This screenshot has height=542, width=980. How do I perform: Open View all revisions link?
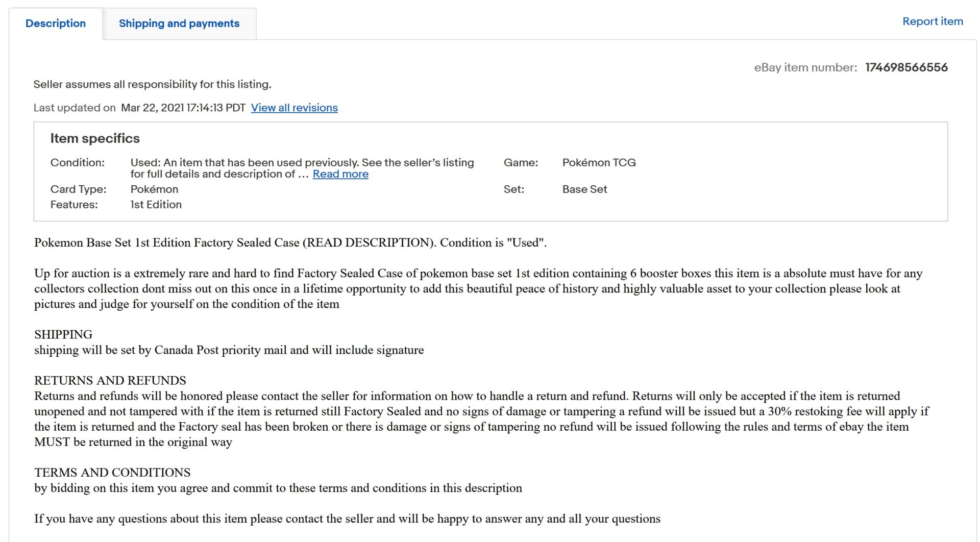294,108
